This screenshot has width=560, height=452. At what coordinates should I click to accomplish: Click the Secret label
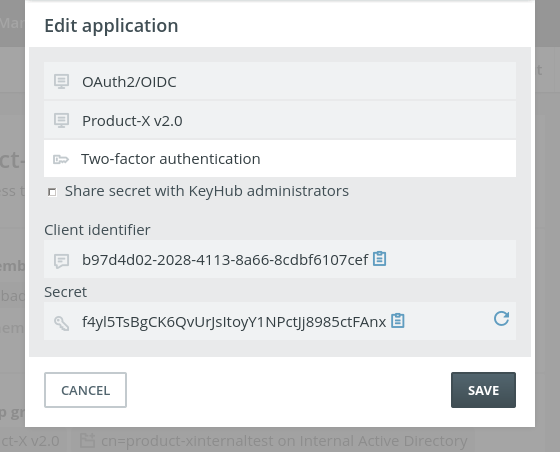click(x=65, y=292)
